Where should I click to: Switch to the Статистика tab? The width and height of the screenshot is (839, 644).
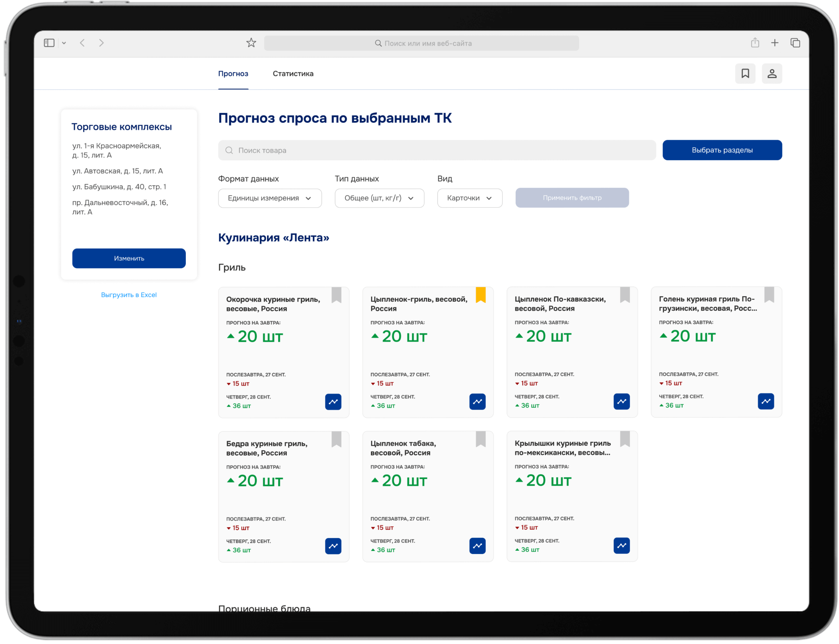pyautogui.click(x=293, y=74)
